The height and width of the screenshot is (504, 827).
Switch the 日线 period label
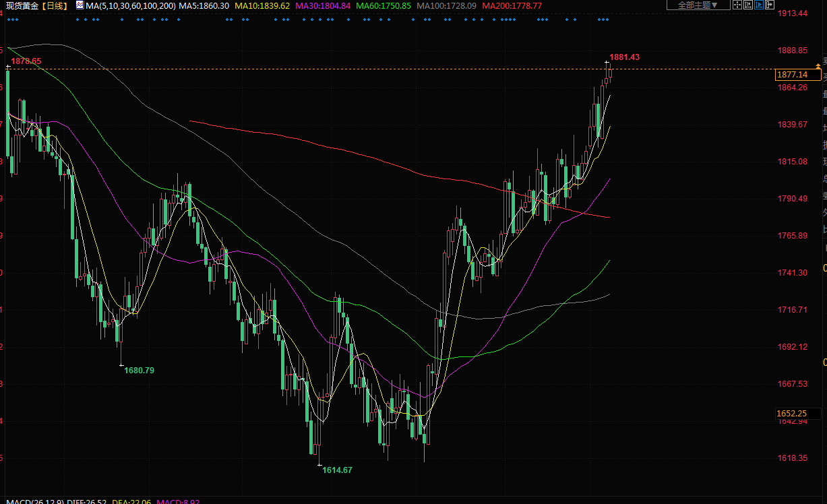[x=55, y=5]
